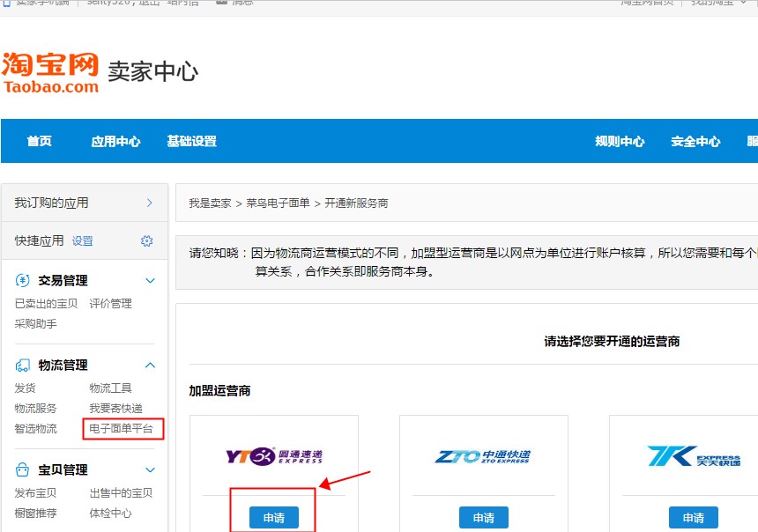
Task: Go to 规则中心 in the navigation bar
Action: pos(620,141)
